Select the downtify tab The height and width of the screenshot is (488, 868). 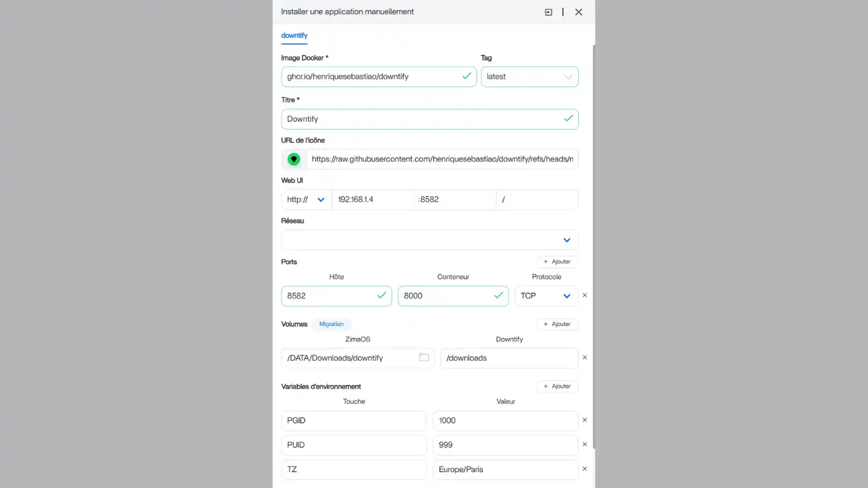click(294, 36)
